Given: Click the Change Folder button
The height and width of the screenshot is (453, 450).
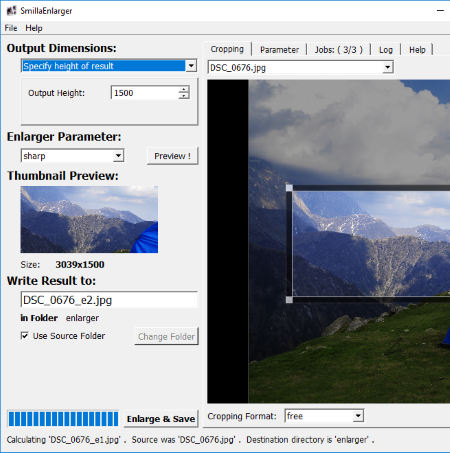Looking at the screenshot, I should (166, 336).
